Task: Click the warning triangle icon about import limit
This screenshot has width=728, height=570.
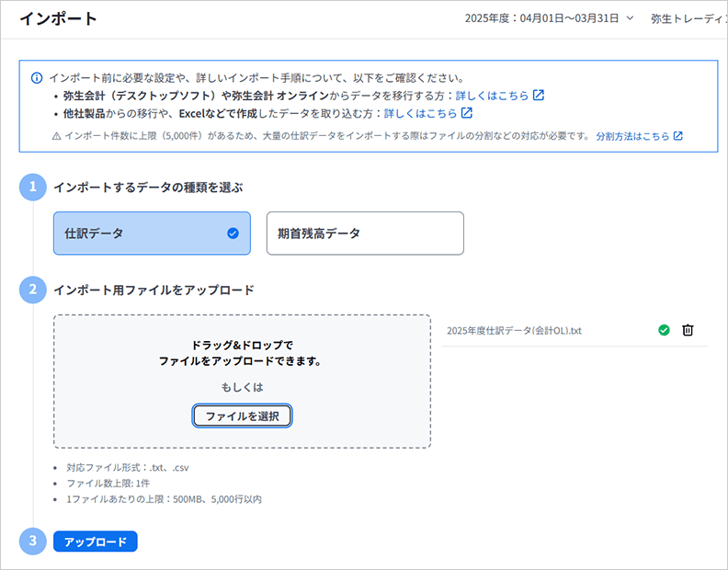Action: pos(57,136)
